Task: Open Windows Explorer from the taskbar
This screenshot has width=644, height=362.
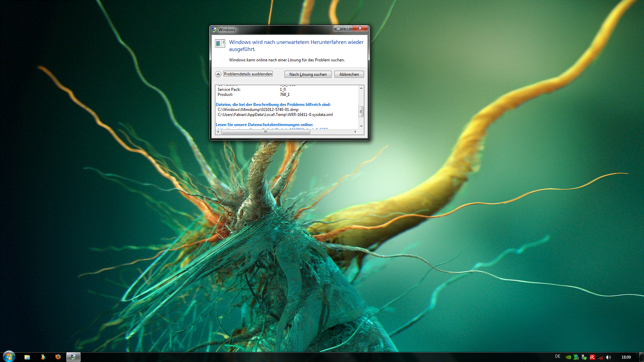Action: point(27,357)
